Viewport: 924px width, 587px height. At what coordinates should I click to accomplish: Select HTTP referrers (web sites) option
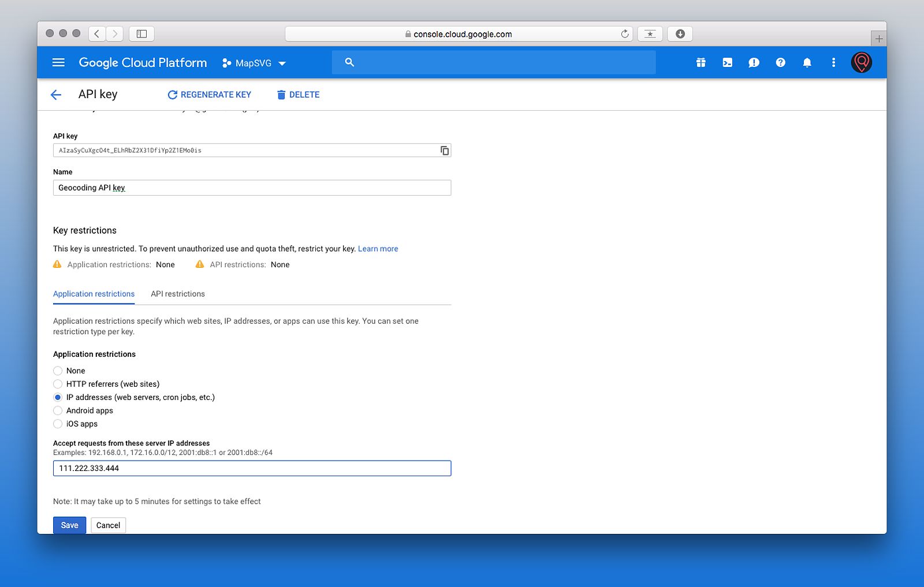(x=58, y=384)
